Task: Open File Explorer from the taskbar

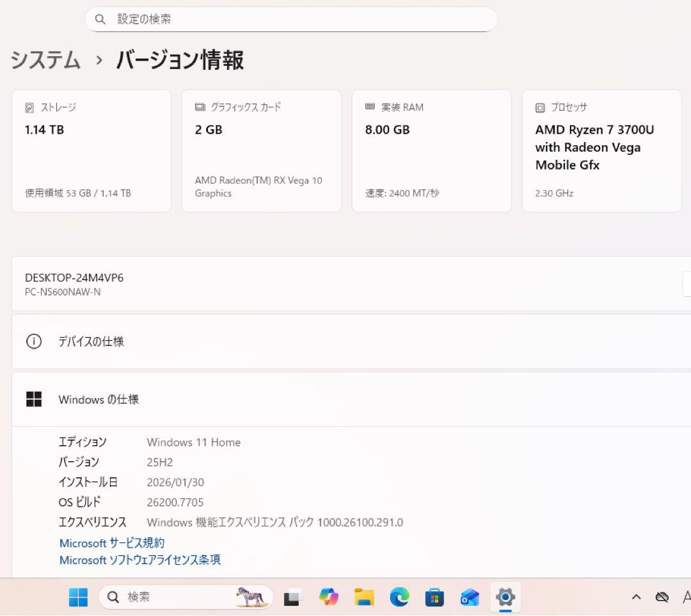Action: (x=364, y=597)
